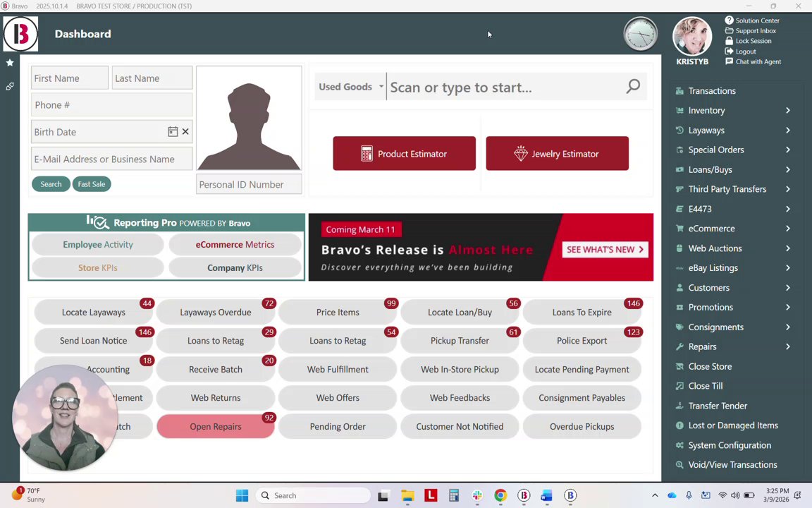Open Layaways Overdue tile
This screenshot has height=508, width=812.
click(x=216, y=312)
